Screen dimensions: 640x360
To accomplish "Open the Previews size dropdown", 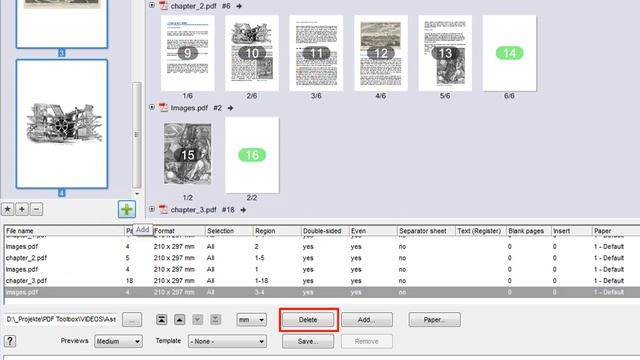I will (x=118, y=341).
